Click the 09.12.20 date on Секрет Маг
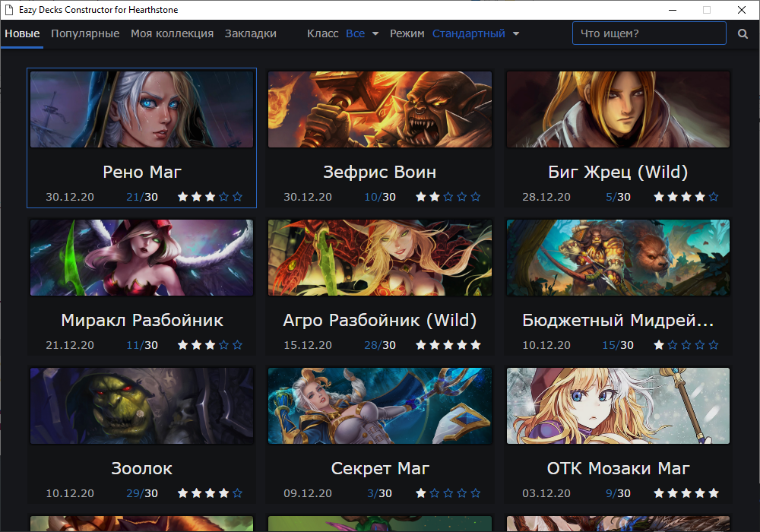Image resolution: width=760 pixels, height=532 pixels. (308, 494)
